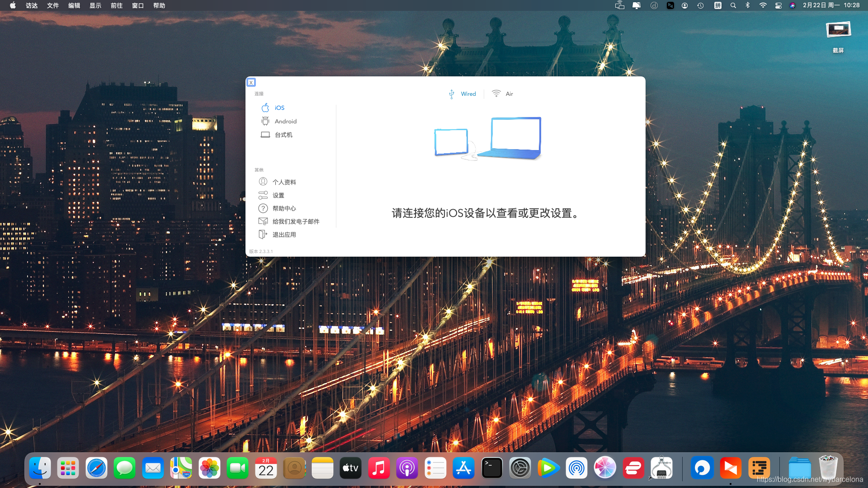Screen dimensions: 868x488
Task: Click Wi-Fi status icon in menu bar
Action: (763, 5)
